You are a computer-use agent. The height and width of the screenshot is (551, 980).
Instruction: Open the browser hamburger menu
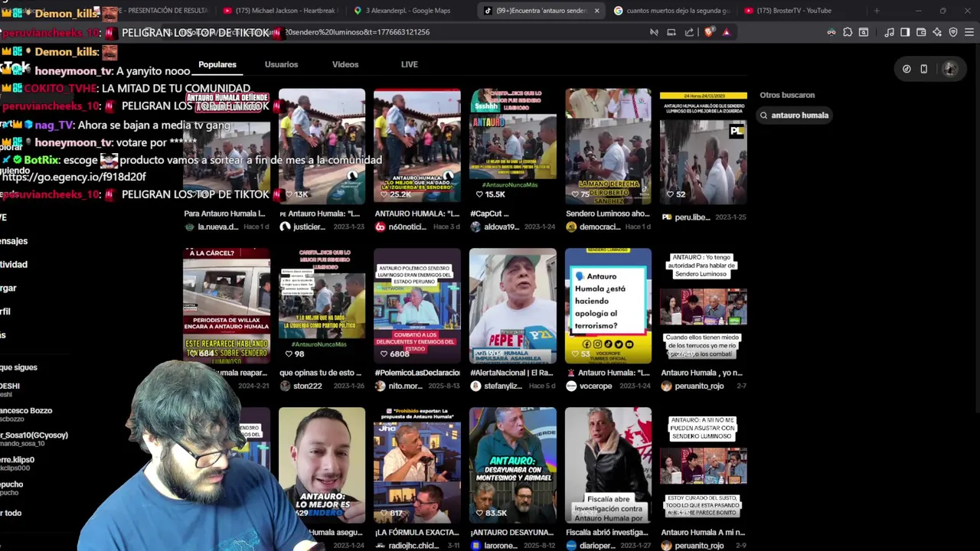969,32
